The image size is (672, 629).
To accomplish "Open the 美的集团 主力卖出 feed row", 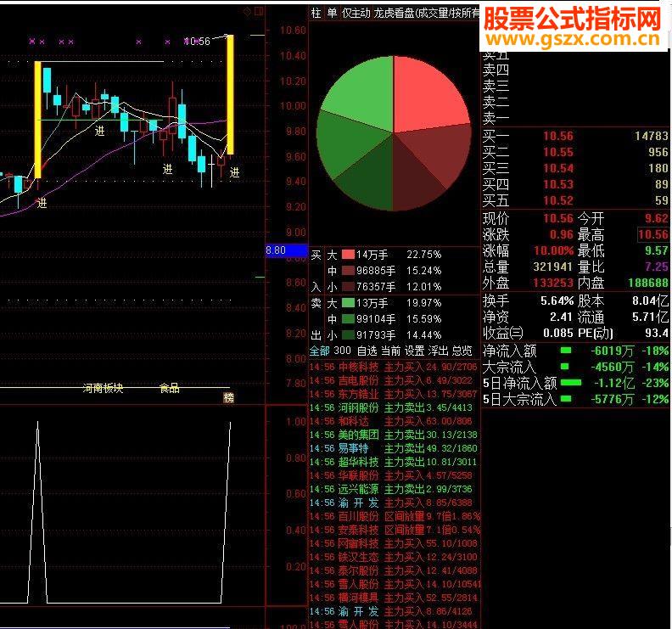I will coord(394,435).
